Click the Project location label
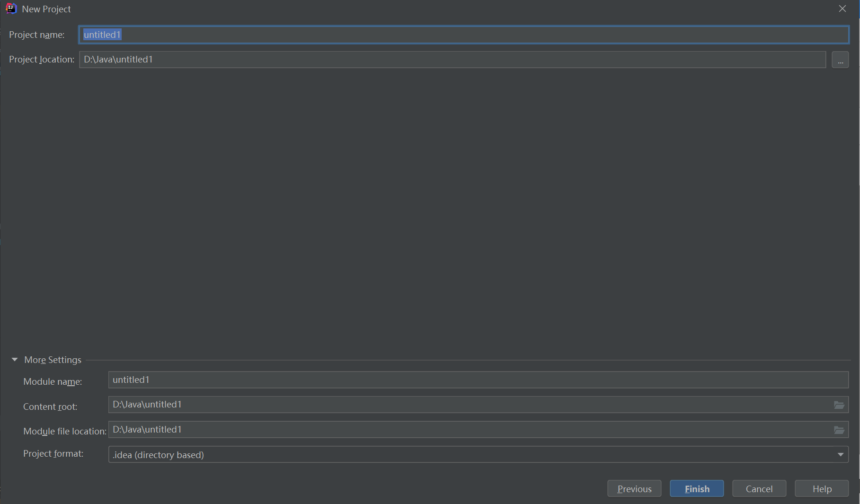 (x=42, y=59)
